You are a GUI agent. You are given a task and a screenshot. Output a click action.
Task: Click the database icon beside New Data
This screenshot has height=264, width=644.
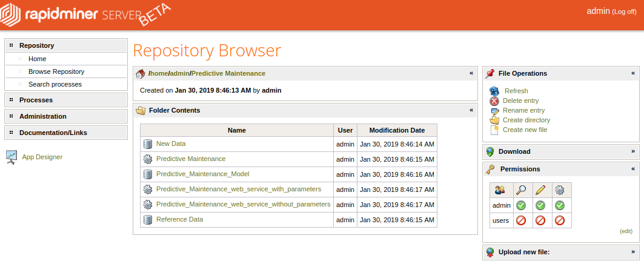(x=148, y=144)
